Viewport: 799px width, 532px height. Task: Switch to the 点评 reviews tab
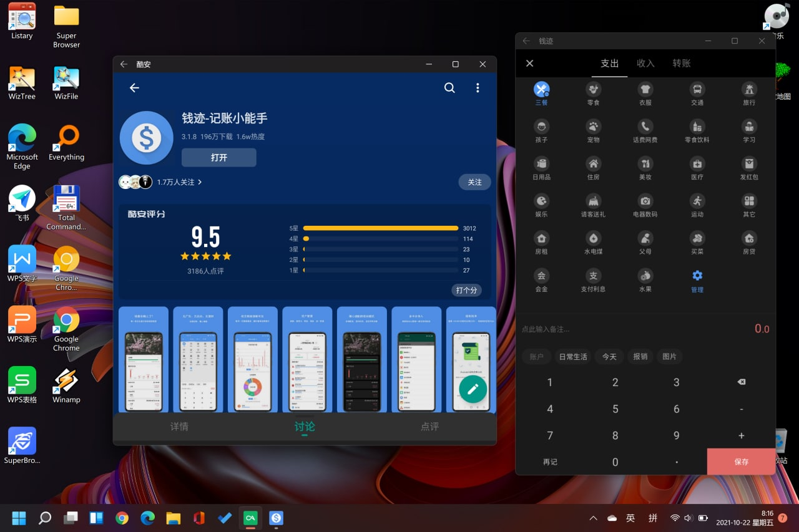pos(429,427)
